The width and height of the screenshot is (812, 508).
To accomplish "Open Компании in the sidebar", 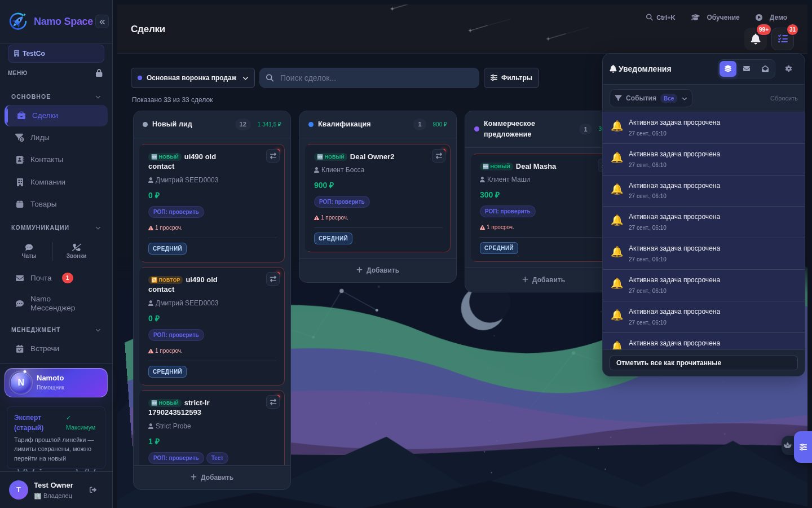I will 56,182.
